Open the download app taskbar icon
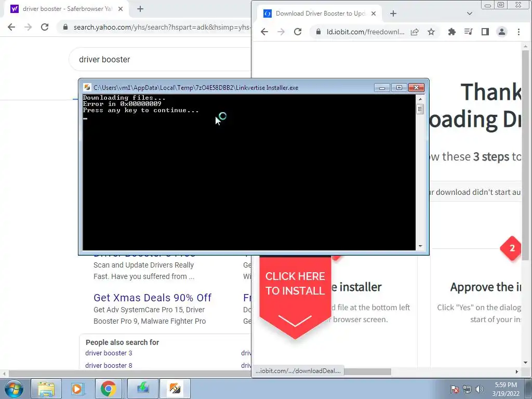This screenshot has width=532, height=399. [x=142, y=389]
